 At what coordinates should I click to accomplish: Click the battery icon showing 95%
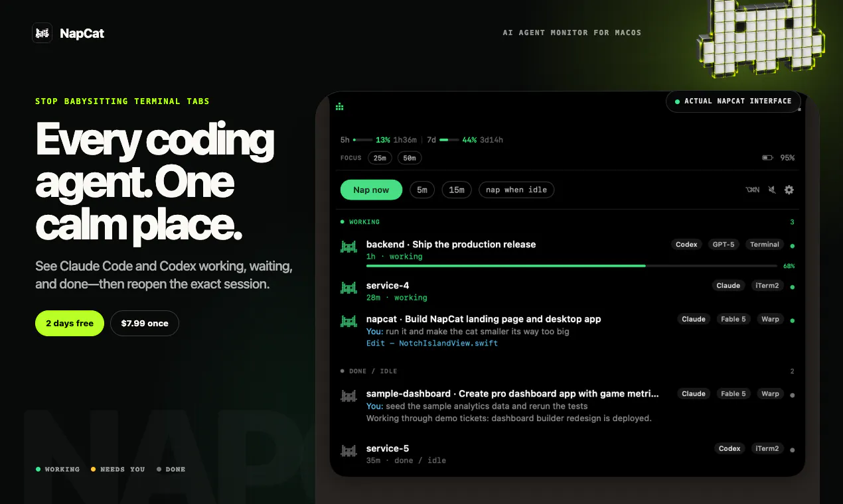coord(767,158)
